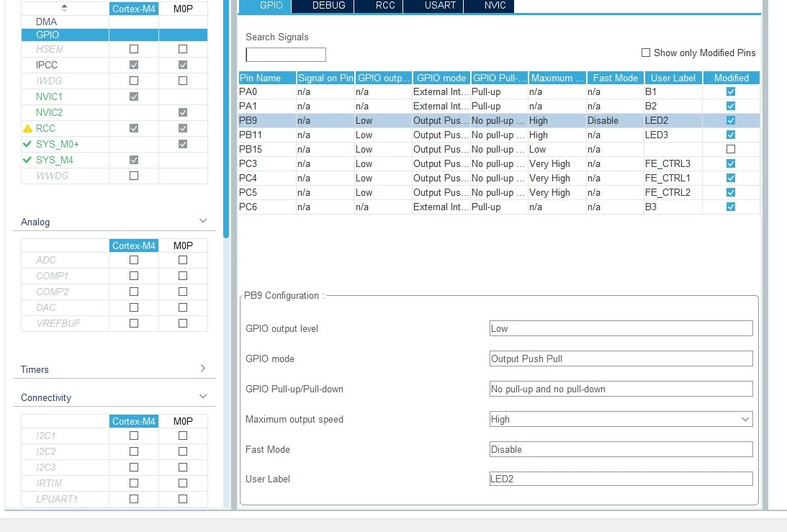The width and height of the screenshot is (787, 532).
Task: Enable Show only Modified Pins checkbox
Action: (x=646, y=53)
